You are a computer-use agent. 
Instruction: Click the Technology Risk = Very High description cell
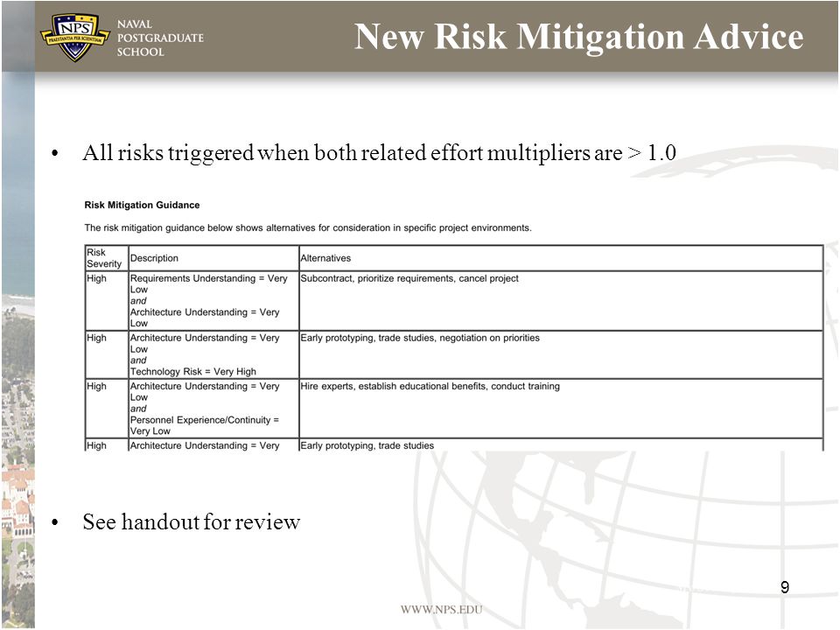213,354
